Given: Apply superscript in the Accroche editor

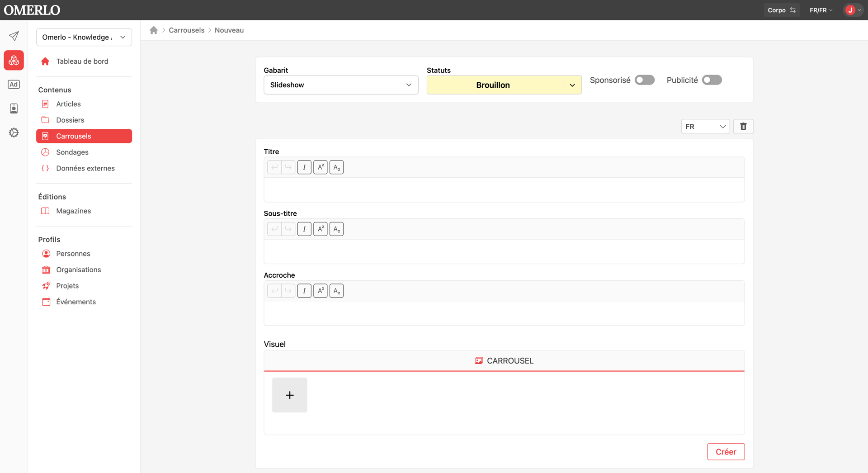Looking at the screenshot, I should [x=321, y=291].
